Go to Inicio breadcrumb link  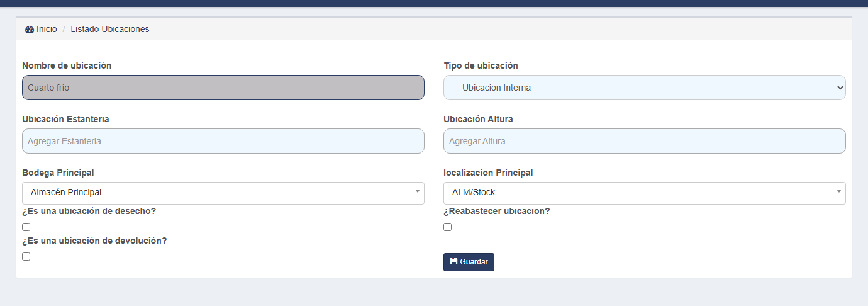pyautogui.click(x=47, y=29)
